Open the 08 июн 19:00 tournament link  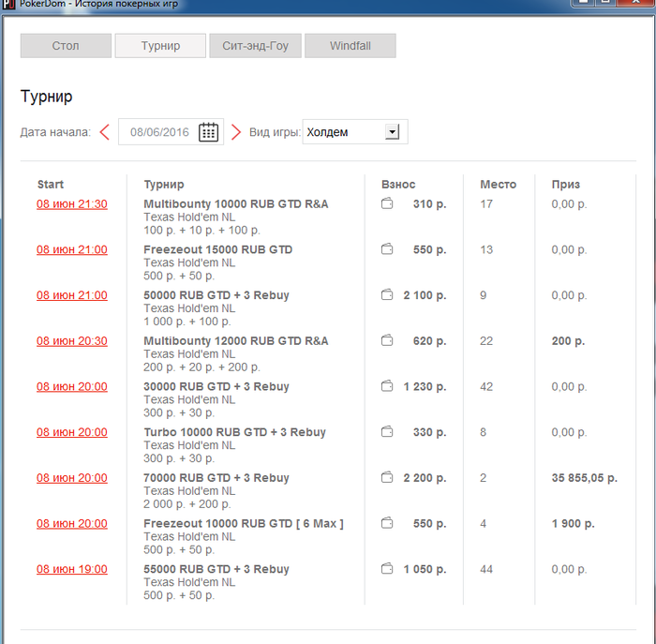[72, 569]
